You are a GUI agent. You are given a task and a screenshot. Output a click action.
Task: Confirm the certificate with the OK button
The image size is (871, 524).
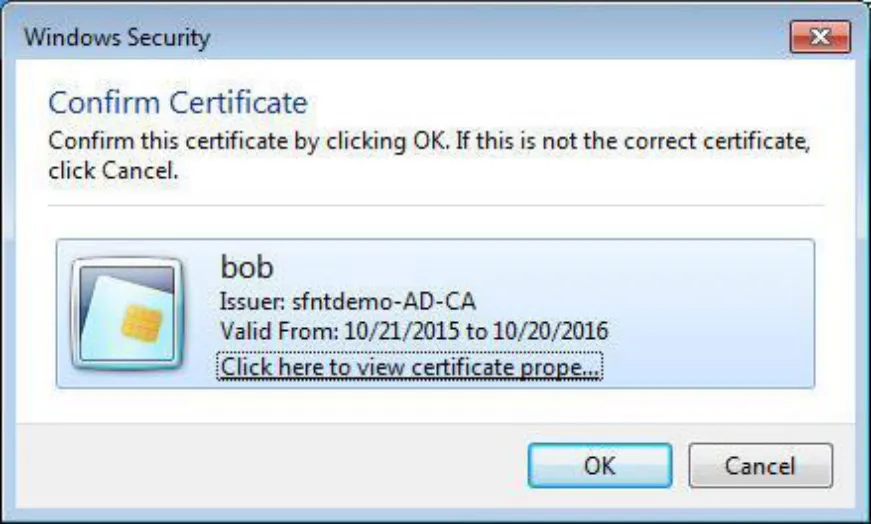click(600, 466)
